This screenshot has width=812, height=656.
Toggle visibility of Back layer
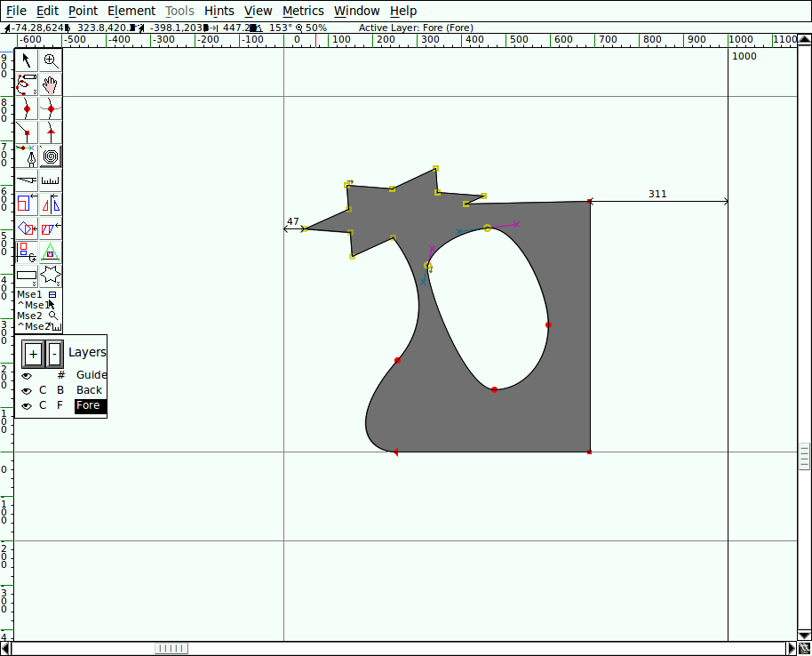pyautogui.click(x=27, y=390)
